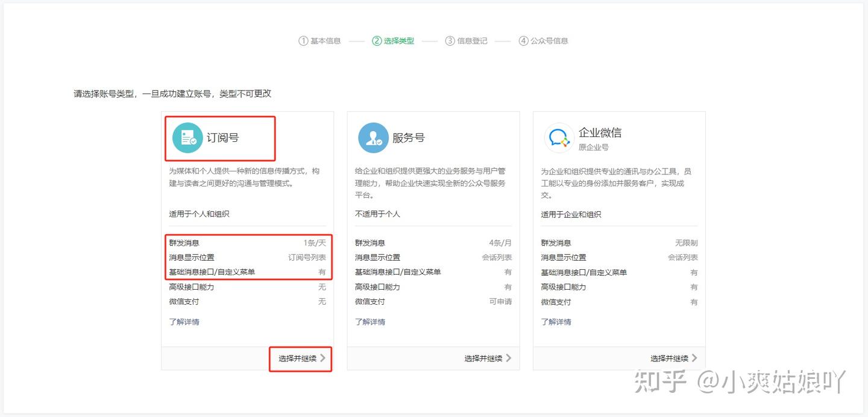Click the 企业微信 card title
Viewport: 868px width, 417px height.
point(600,133)
